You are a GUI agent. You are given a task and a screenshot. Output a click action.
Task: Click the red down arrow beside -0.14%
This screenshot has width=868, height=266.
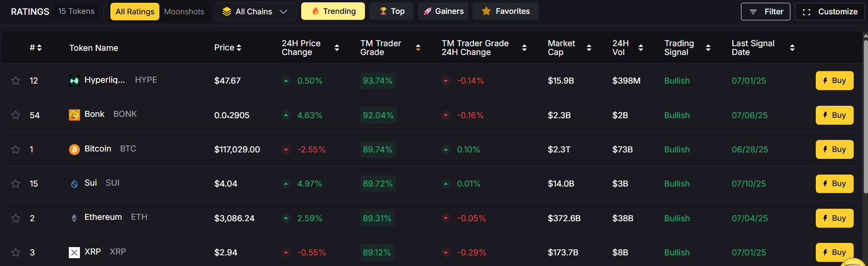446,81
